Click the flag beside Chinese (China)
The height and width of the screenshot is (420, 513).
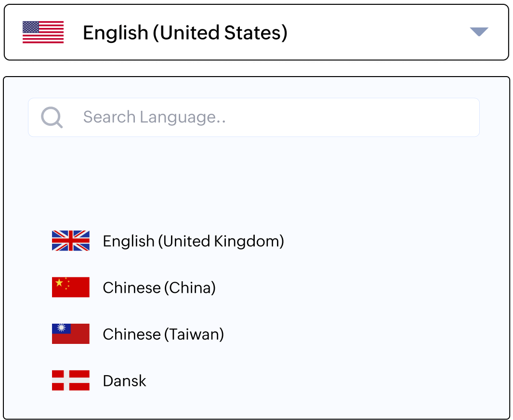(70, 287)
